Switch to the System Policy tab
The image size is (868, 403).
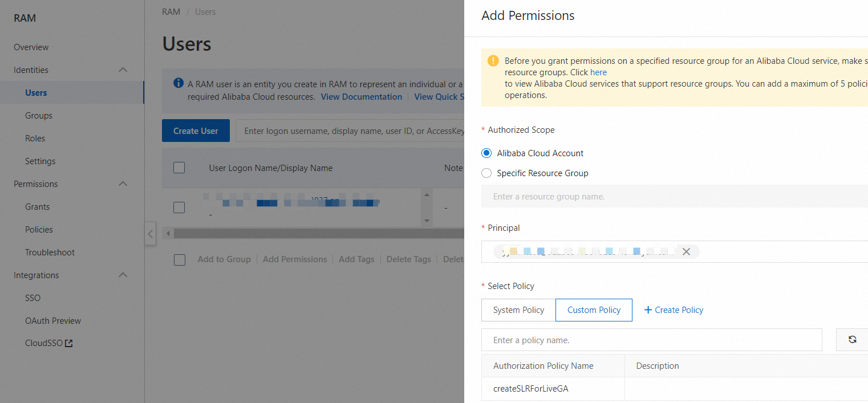518,310
